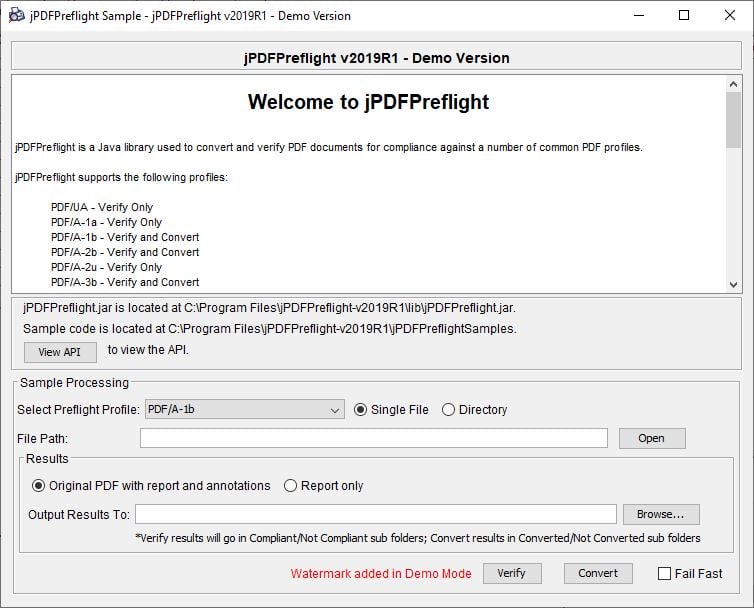Click the Verify button
The image size is (754, 608).
click(x=512, y=573)
